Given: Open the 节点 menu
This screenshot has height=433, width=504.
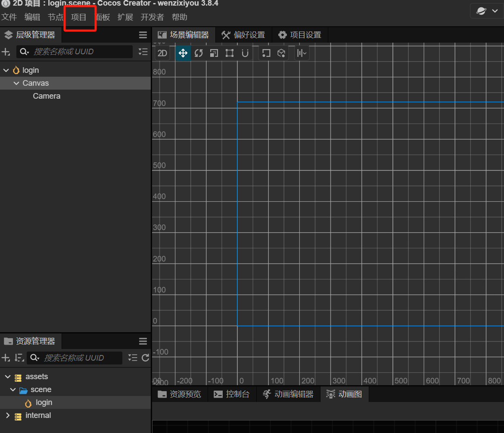Looking at the screenshot, I should pyautogui.click(x=55, y=17).
